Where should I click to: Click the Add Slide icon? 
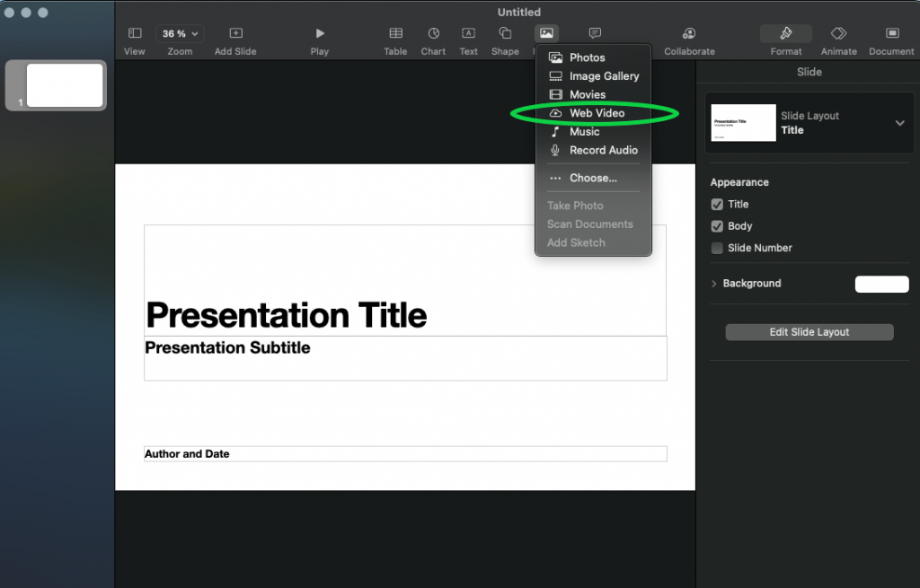click(x=235, y=34)
